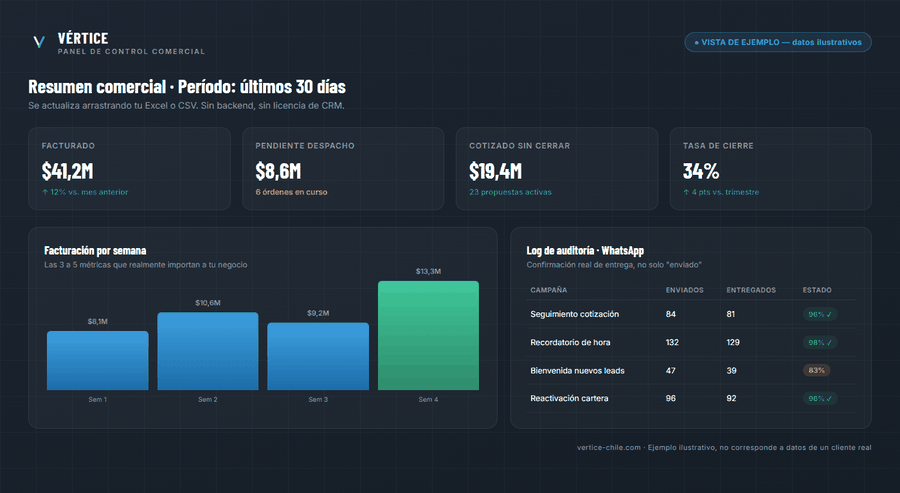This screenshot has width=900, height=493.
Task: Select the Reactivación cartera campaign row
Action: [691, 398]
